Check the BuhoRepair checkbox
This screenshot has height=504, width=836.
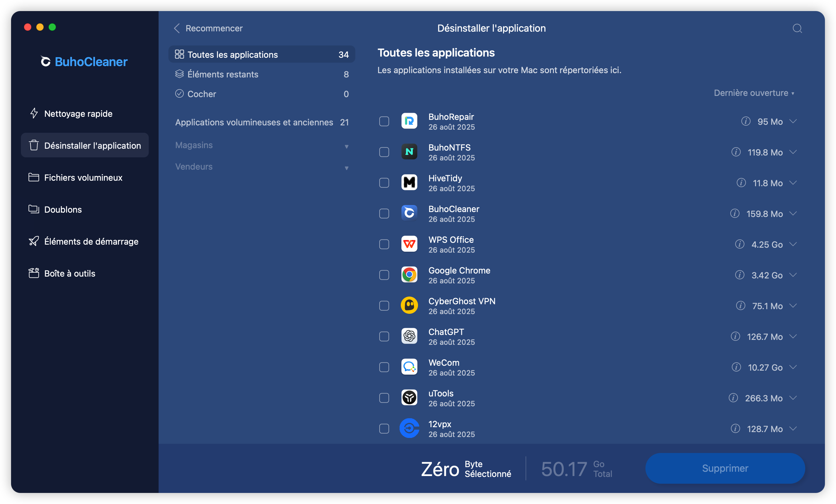384,121
